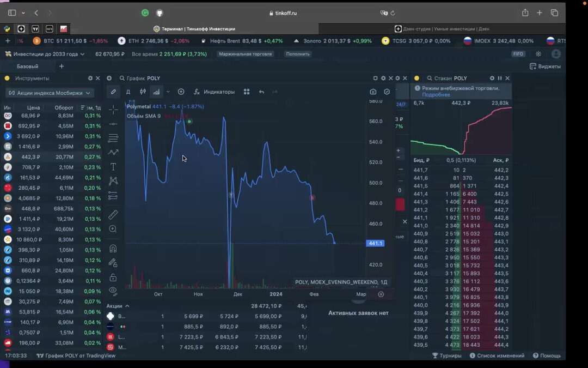Click Safari address bar tinkoff.ru
Viewport: 588px width, 368px height.
point(283,13)
